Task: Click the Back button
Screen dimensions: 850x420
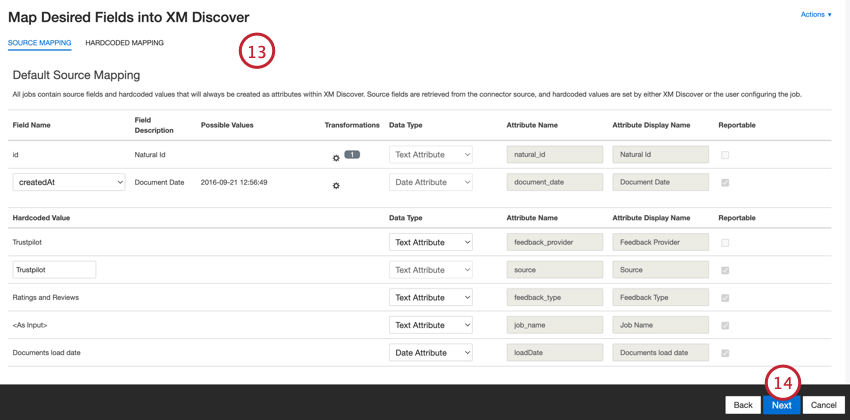Action: pos(743,405)
